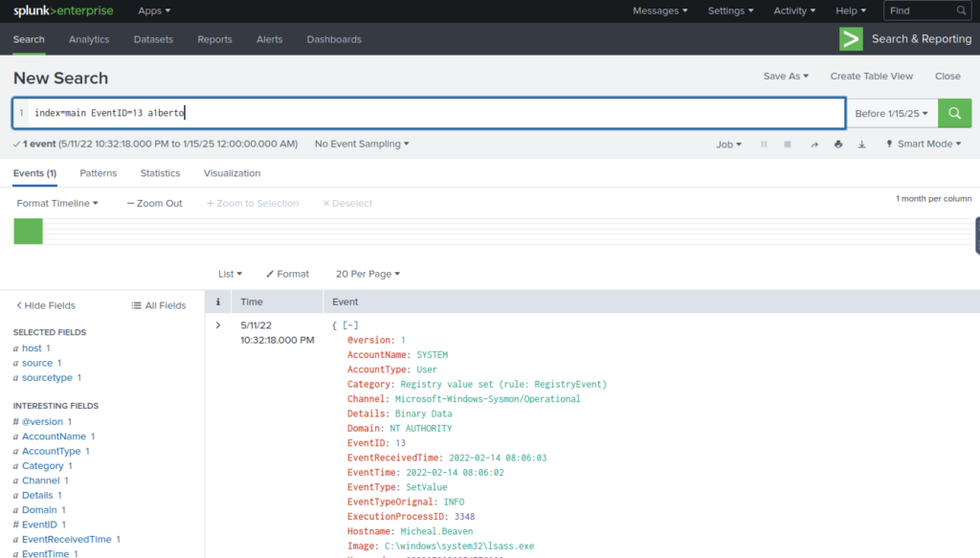Click Close search button
The image size is (980, 558).
[947, 77]
